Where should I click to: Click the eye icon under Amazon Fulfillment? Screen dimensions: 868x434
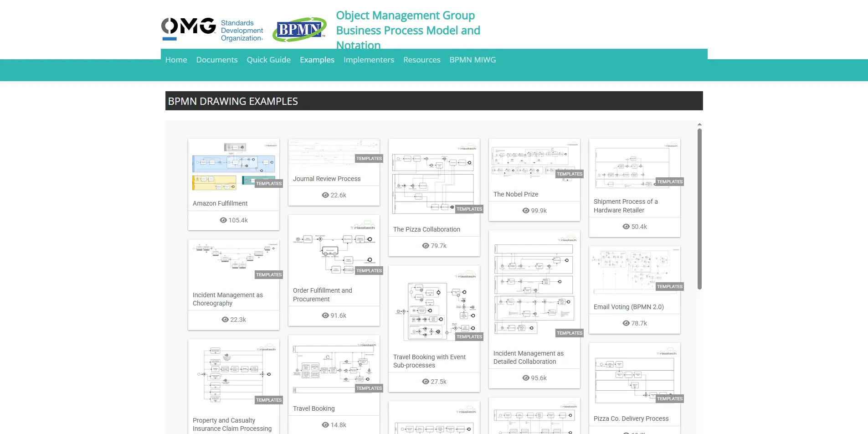[x=223, y=220]
